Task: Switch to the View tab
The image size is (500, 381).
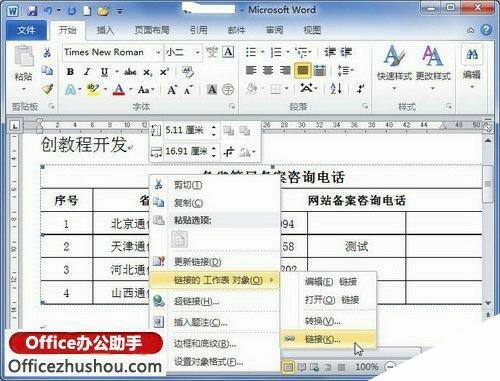Action: click(312, 30)
